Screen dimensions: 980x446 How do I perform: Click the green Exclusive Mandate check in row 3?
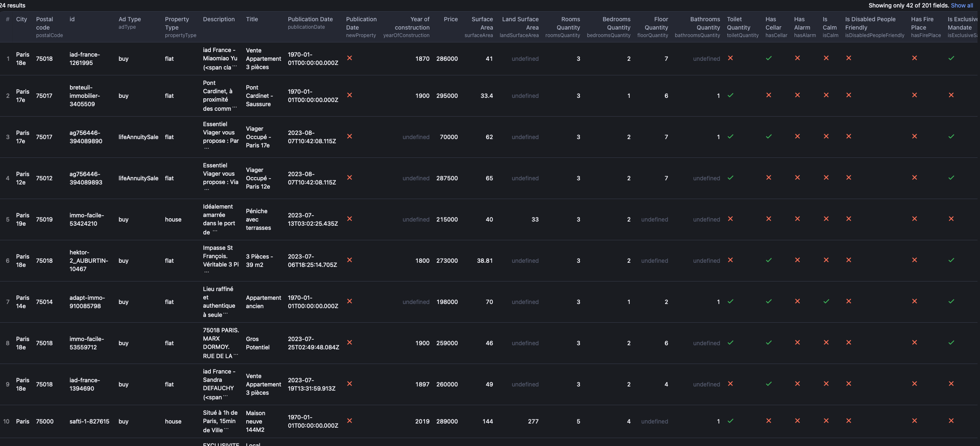(x=951, y=137)
